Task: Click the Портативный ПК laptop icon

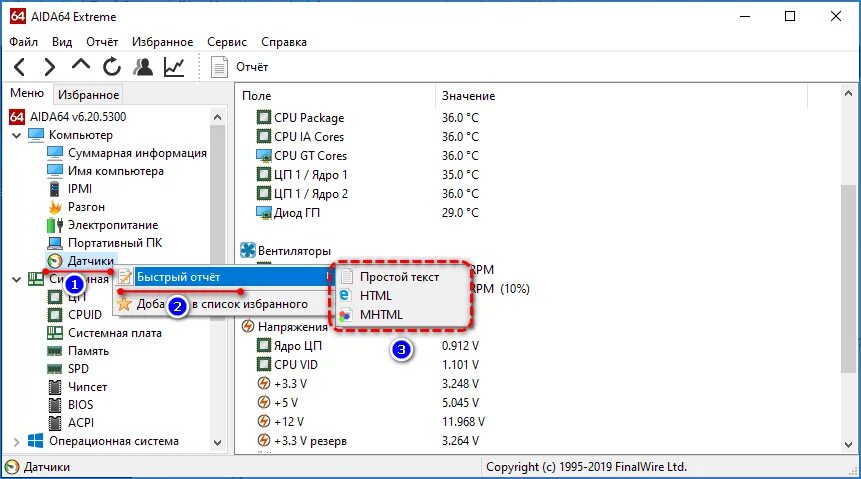Action: (x=55, y=243)
